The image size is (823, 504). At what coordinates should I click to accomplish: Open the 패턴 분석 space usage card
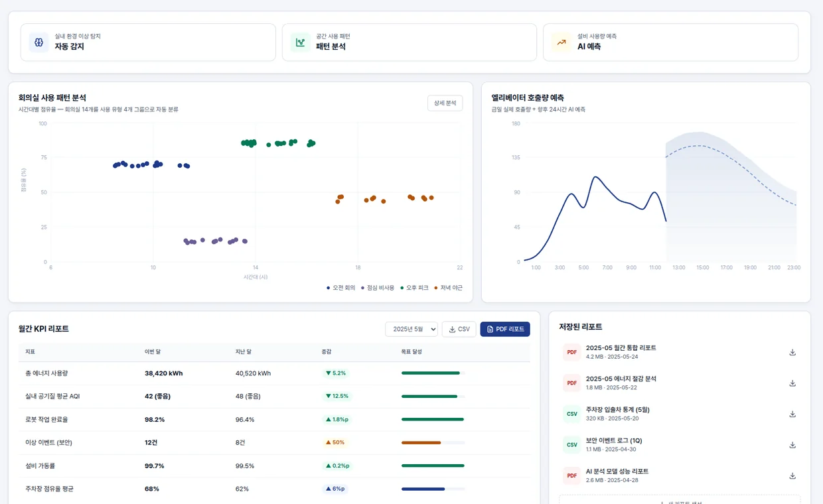click(410, 42)
